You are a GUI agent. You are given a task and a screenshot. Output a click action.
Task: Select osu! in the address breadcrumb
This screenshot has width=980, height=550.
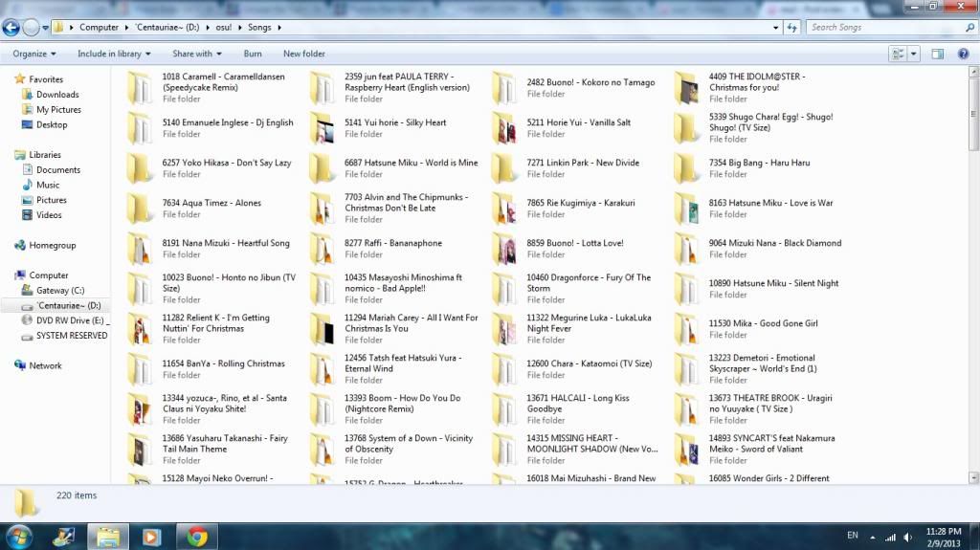[x=223, y=28]
